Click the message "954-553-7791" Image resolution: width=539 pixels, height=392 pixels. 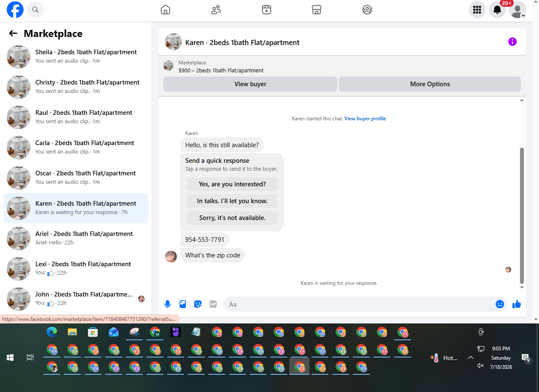tap(205, 240)
